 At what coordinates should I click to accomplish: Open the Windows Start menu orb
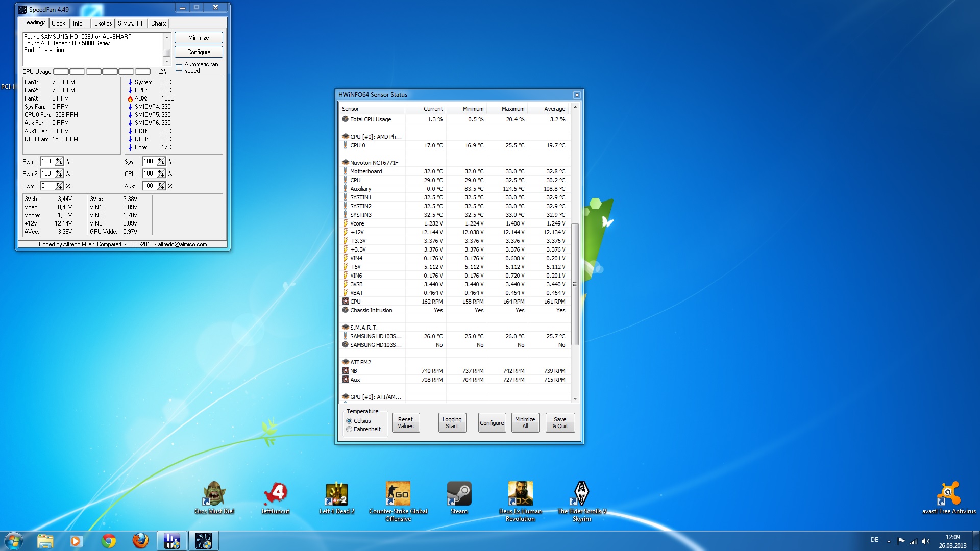pyautogui.click(x=14, y=541)
